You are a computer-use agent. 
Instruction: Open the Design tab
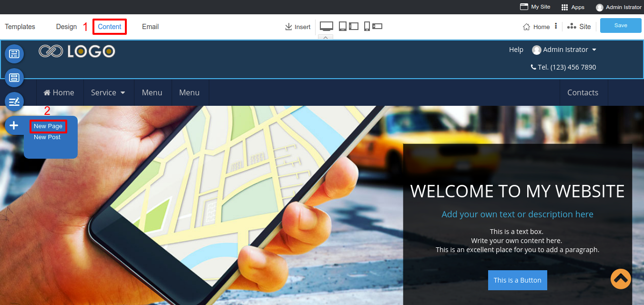coord(66,27)
